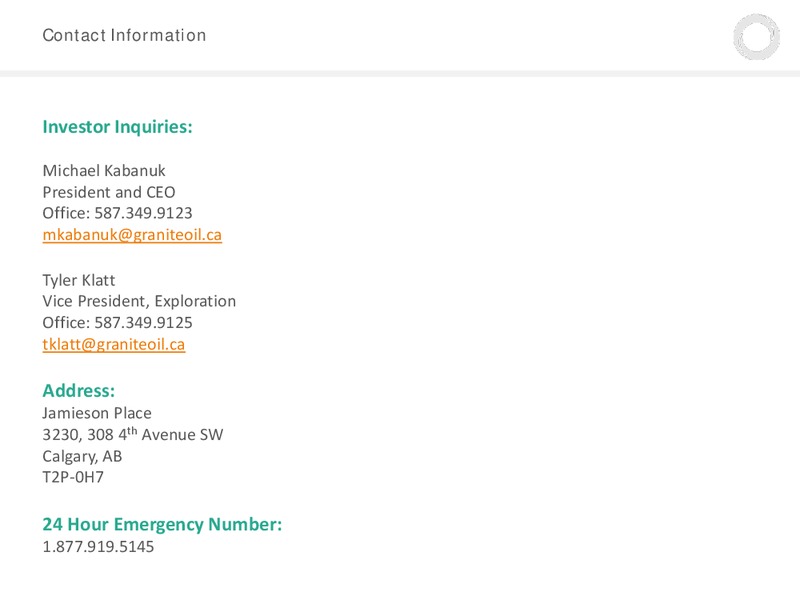Click the Jamieson Place address line
800x600 pixels.
pos(97,413)
